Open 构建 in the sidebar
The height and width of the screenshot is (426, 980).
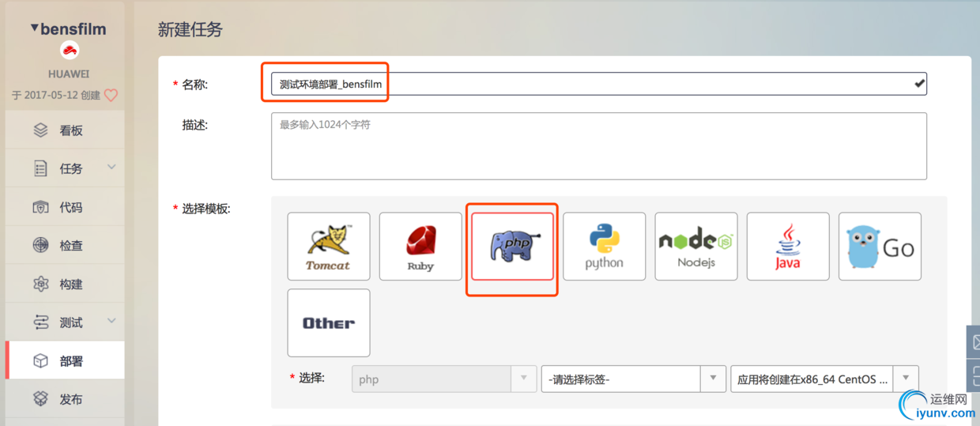point(65,284)
